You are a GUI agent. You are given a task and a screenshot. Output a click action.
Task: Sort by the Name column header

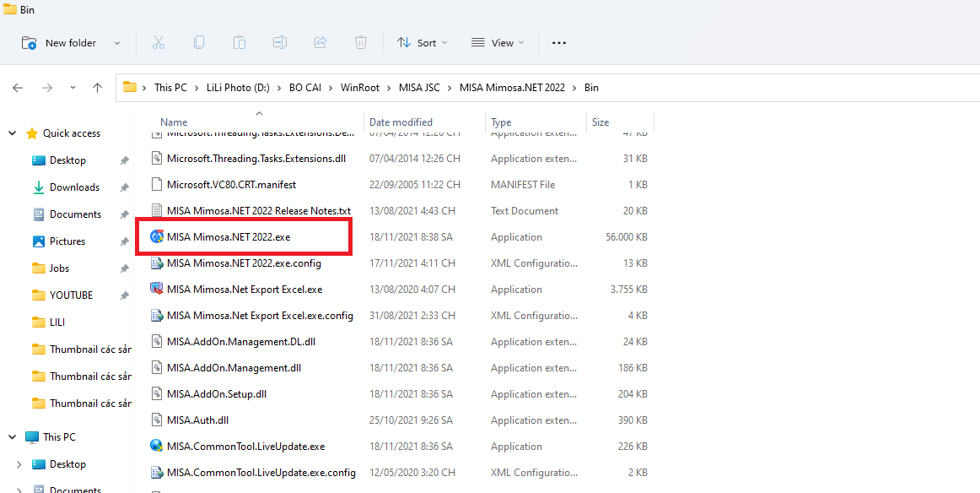(x=174, y=122)
